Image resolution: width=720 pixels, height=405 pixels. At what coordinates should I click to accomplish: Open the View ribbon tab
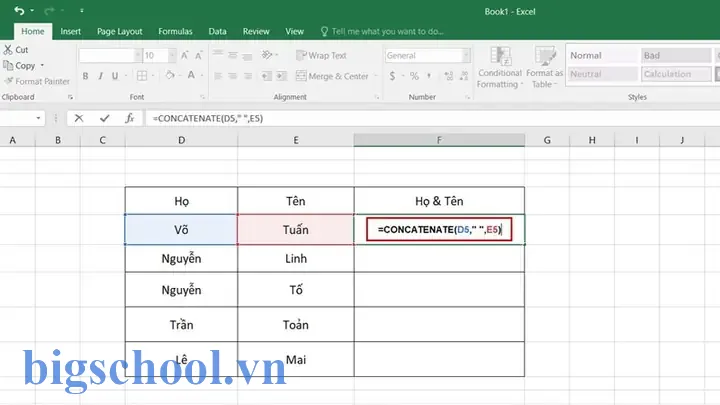click(x=294, y=31)
